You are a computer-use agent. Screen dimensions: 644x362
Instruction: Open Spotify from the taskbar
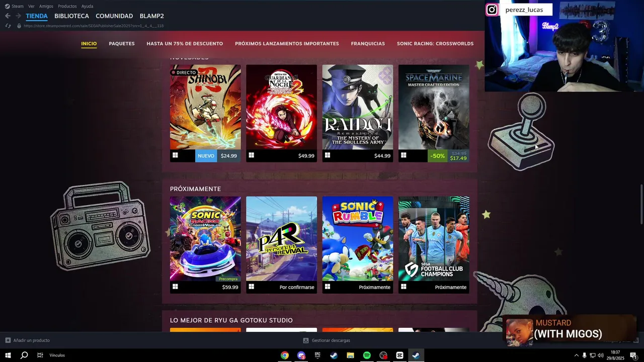pyautogui.click(x=367, y=355)
